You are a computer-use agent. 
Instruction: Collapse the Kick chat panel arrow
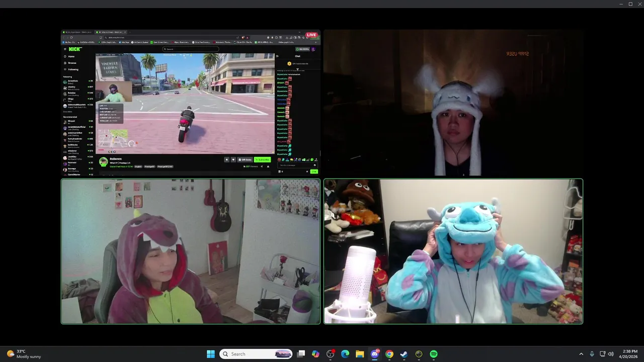(277, 56)
